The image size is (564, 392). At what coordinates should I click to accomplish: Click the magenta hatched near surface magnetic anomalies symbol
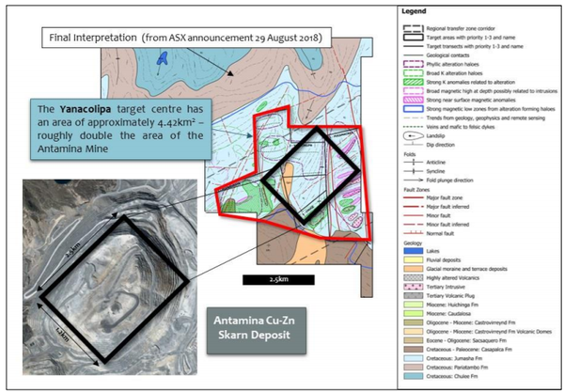click(413, 100)
